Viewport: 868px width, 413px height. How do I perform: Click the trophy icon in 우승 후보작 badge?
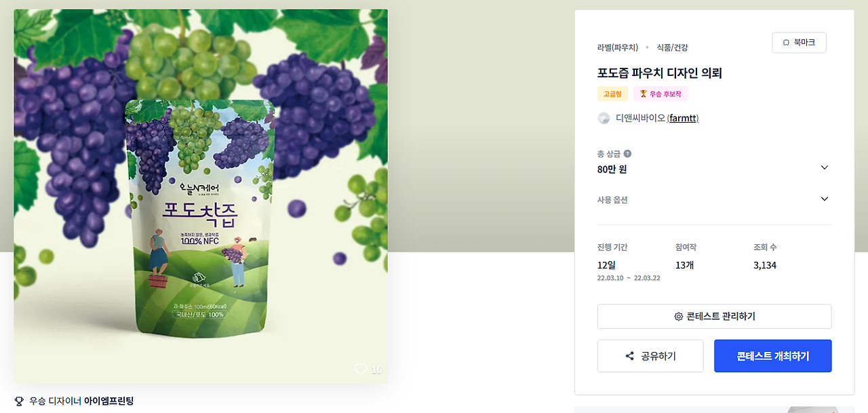[643, 94]
